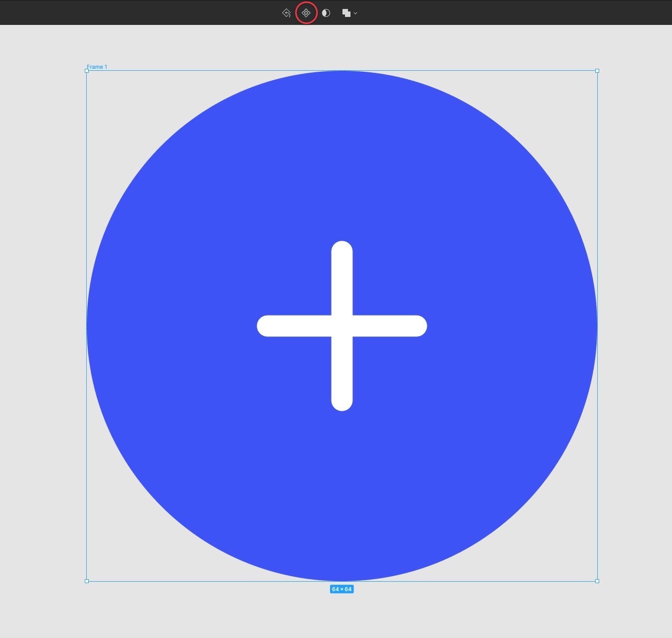Click the red-circled tidy up icon
This screenshot has height=638, width=672.
(306, 13)
